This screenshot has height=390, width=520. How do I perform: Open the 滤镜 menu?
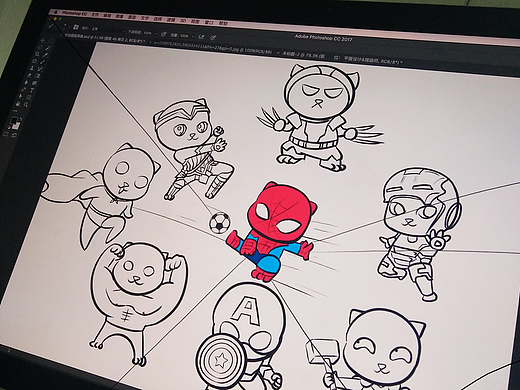[171, 20]
